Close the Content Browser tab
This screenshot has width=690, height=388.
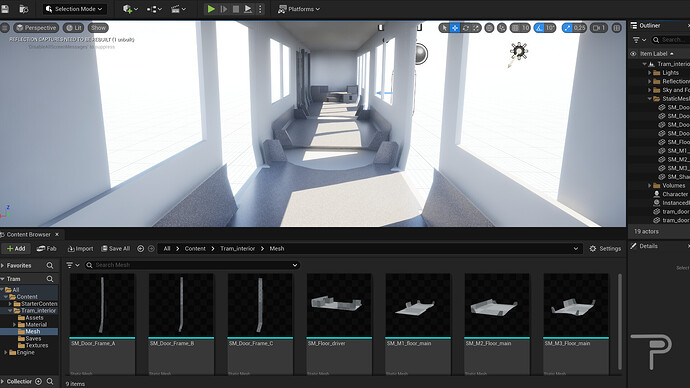point(57,234)
